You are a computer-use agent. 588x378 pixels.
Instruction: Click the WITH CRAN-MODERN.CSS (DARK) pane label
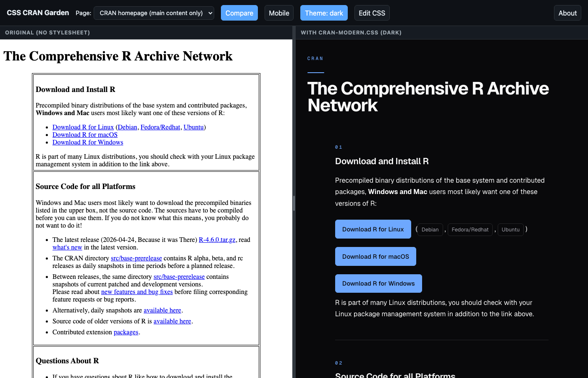click(x=351, y=32)
